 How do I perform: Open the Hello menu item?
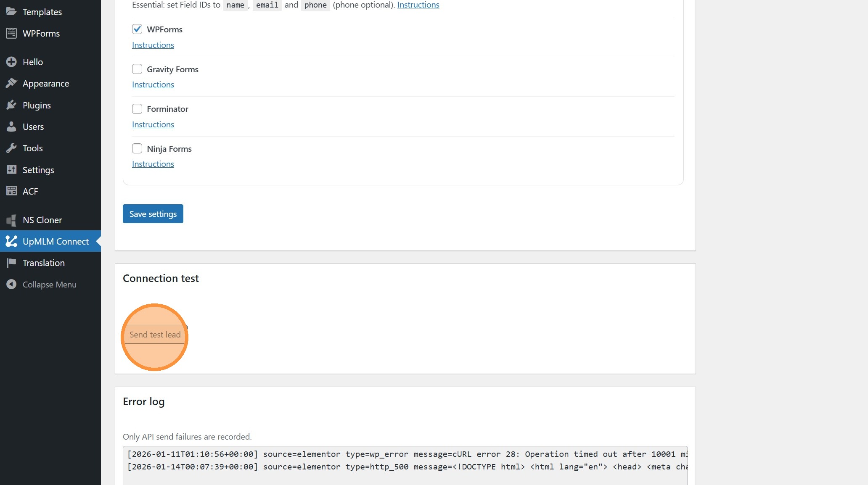[x=33, y=62]
